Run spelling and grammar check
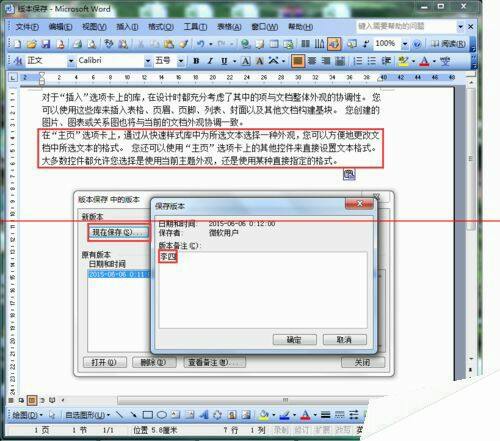This screenshot has width=500, height=441. (x=109, y=44)
